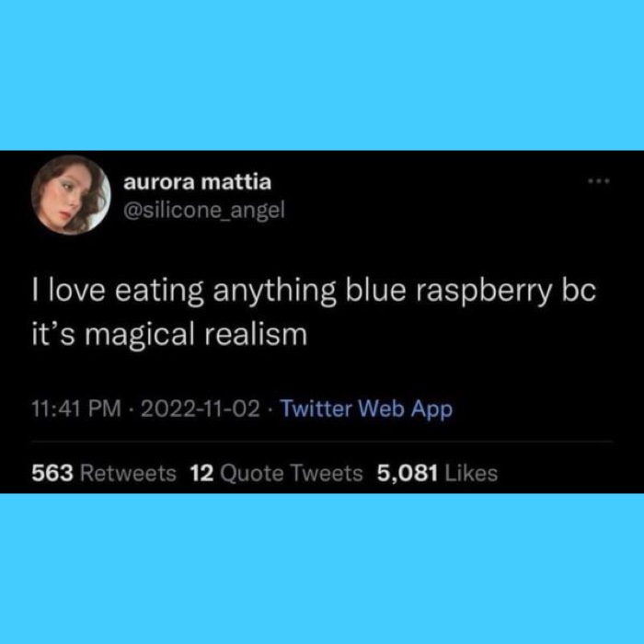View the 12 Quote Tweets list
The image size is (644, 644).
pos(276,473)
